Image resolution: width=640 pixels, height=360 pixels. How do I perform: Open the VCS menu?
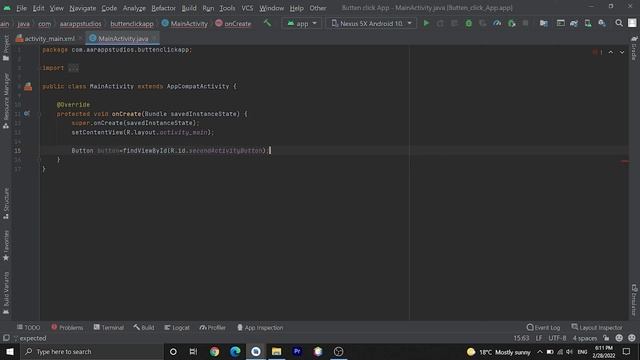tap(247, 8)
